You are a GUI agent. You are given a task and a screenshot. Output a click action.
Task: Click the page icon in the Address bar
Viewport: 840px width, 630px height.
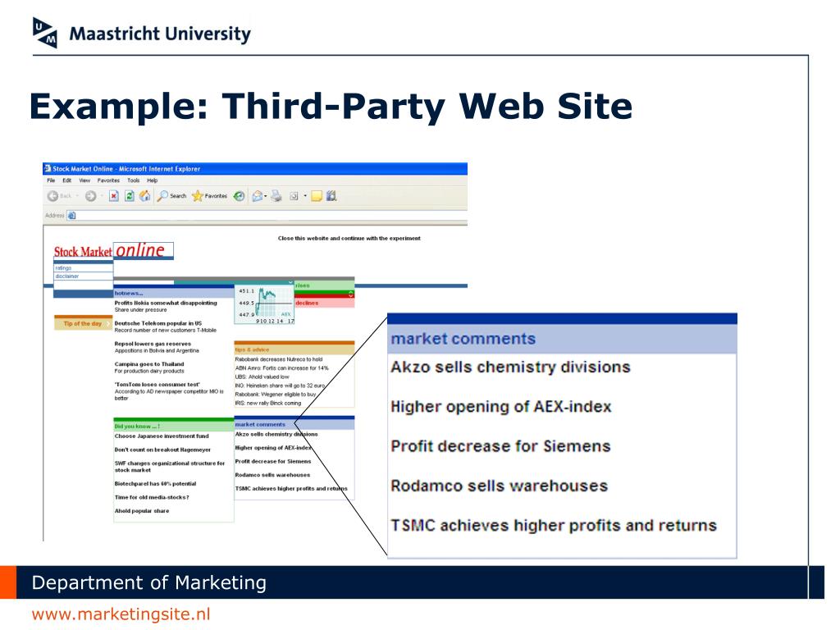(x=71, y=216)
